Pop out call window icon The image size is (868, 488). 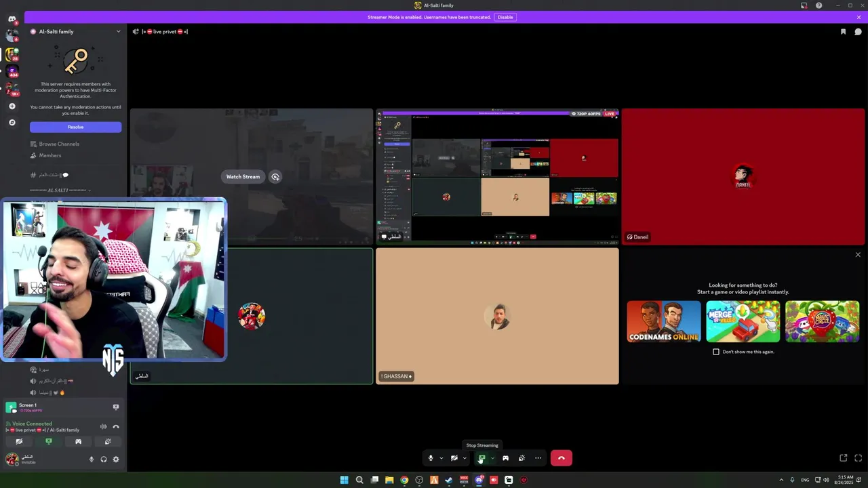coord(843,458)
